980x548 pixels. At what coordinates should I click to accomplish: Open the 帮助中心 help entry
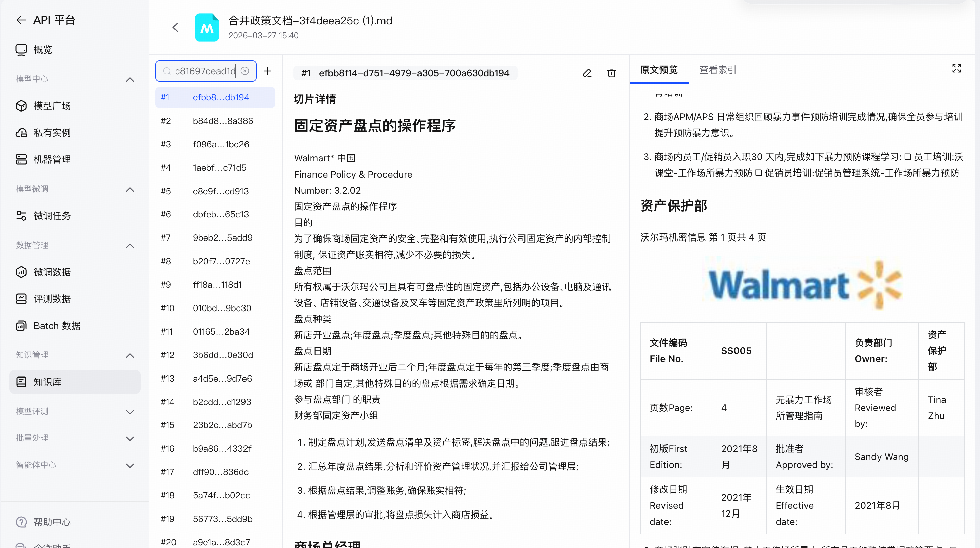click(x=52, y=522)
